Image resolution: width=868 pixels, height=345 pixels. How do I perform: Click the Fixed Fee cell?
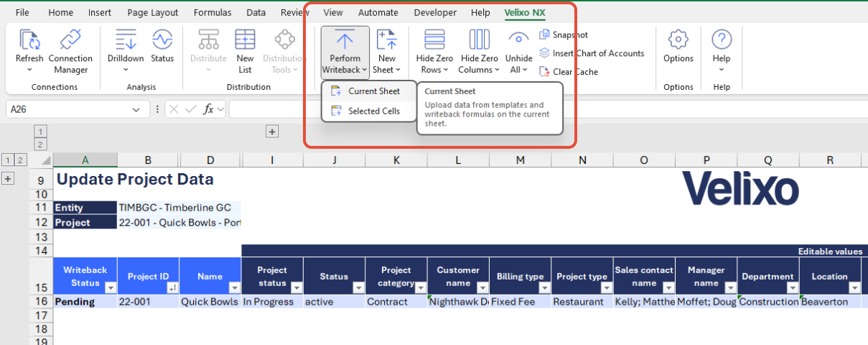pyautogui.click(x=520, y=302)
